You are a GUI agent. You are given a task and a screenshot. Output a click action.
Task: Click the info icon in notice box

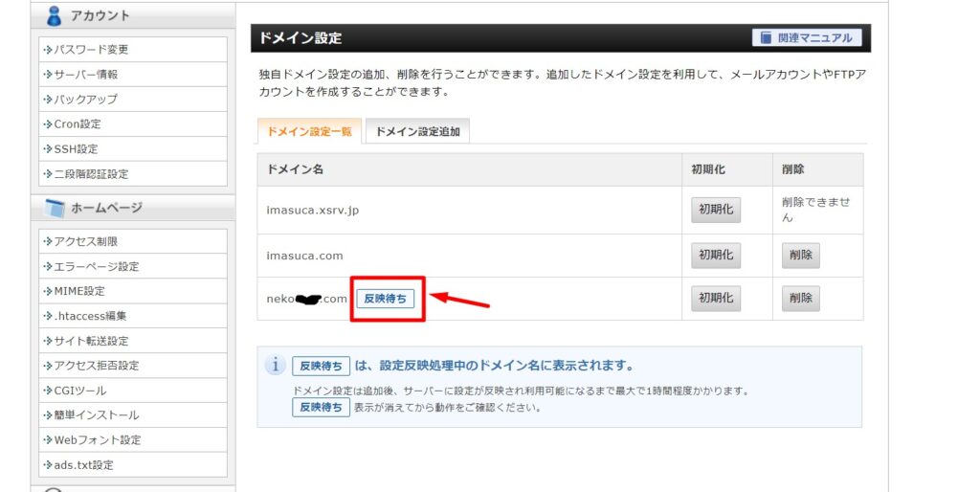point(275,365)
